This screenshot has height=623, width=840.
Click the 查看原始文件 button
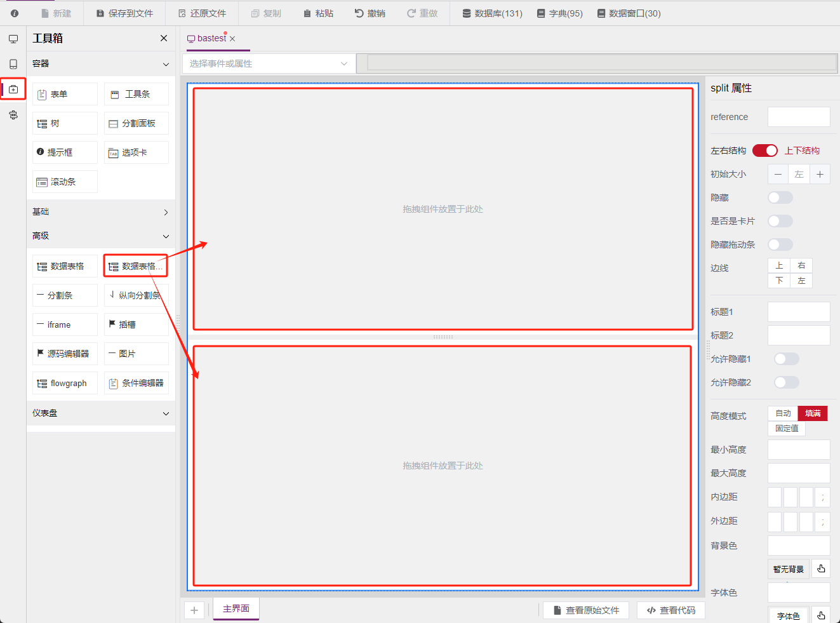tap(585, 610)
